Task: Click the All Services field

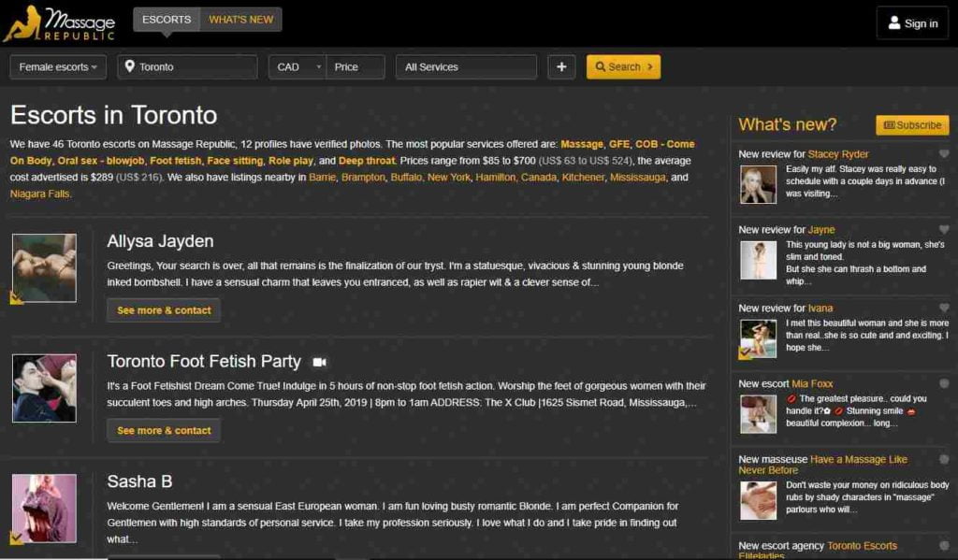Action: coord(466,67)
